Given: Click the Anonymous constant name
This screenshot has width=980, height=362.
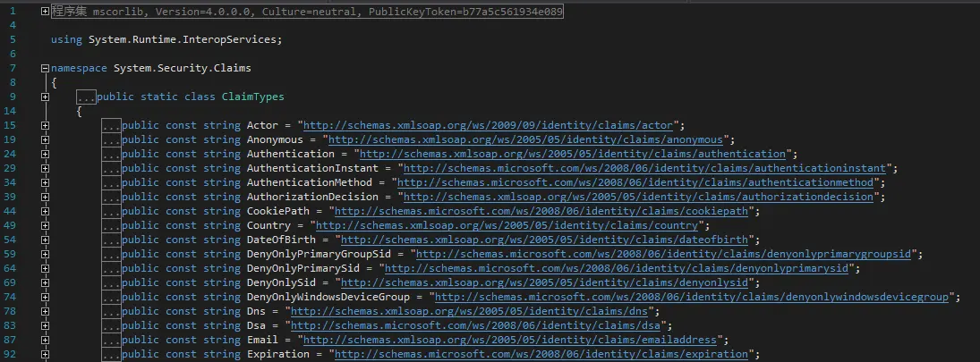Looking at the screenshot, I should tap(275, 139).
